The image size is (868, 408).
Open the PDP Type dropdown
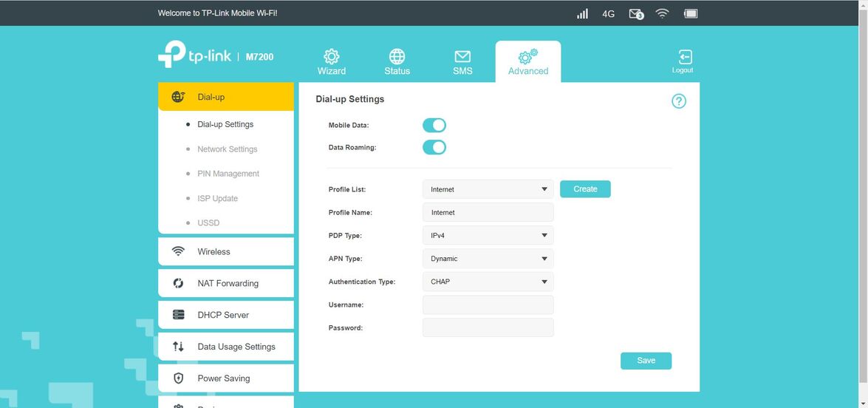pyautogui.click(x=488, y=236)
